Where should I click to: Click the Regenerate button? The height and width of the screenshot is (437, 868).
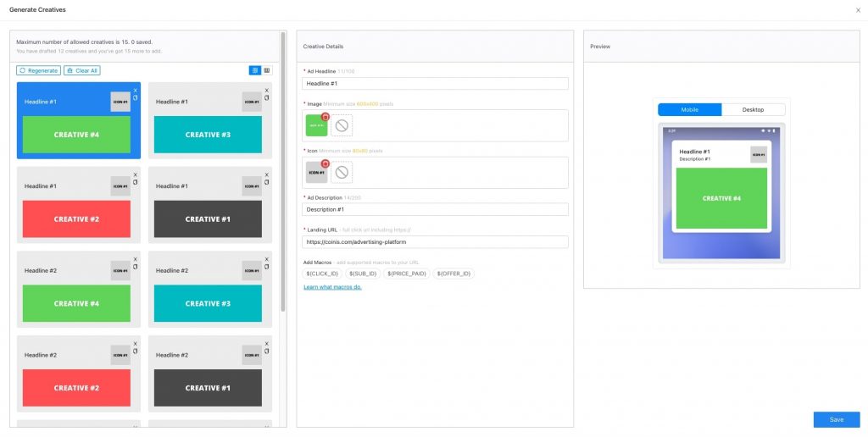click(x=38, y=71)
